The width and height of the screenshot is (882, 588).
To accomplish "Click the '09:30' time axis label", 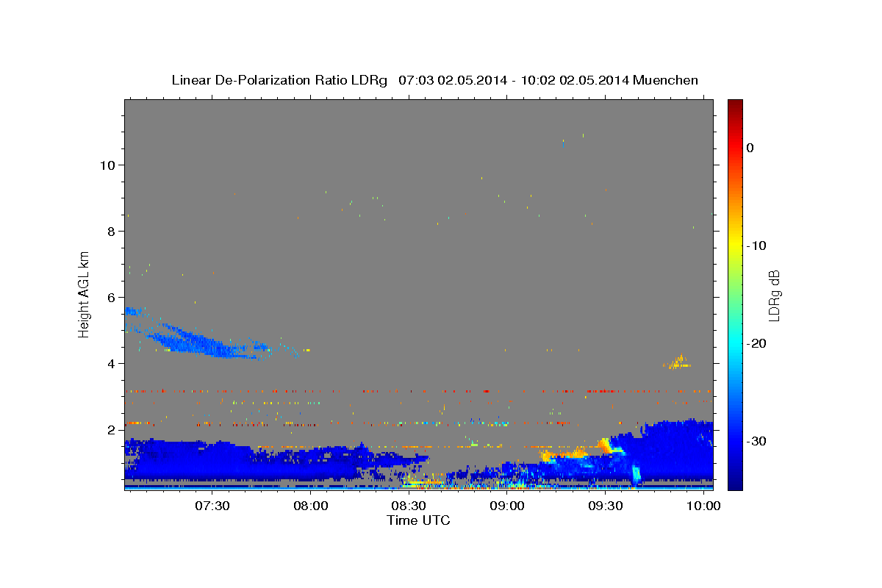I will pyautogui.click(x=606, y=507).
